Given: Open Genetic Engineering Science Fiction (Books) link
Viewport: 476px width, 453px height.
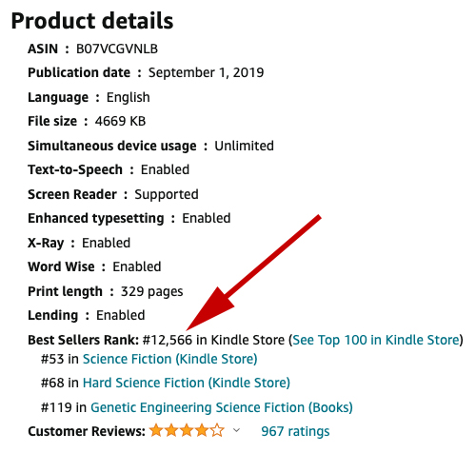Looking at the screenshot, I should tap(222, 407).
